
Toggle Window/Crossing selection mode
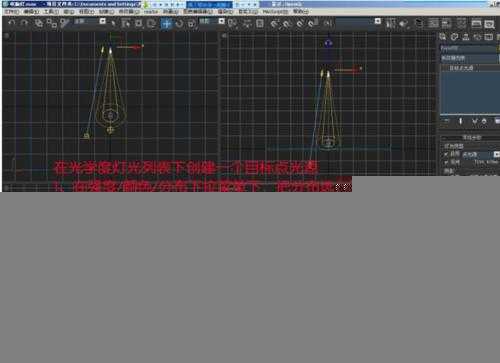151,23
